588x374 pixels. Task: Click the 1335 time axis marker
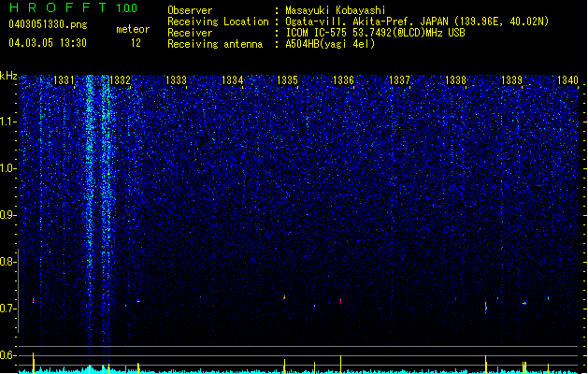[x=287, y=79]
